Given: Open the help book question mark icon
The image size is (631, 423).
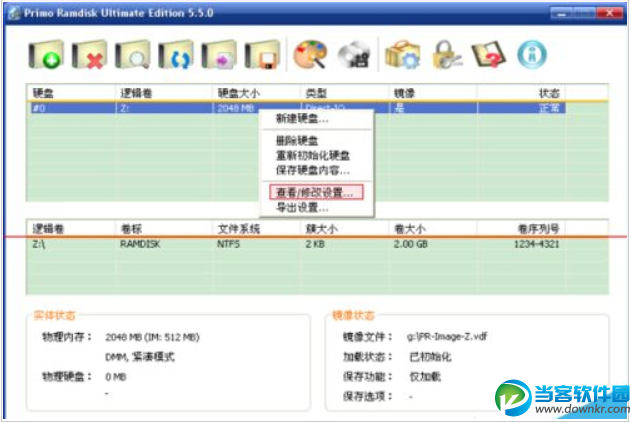Looking at the screenshot, I should point(489,54).
